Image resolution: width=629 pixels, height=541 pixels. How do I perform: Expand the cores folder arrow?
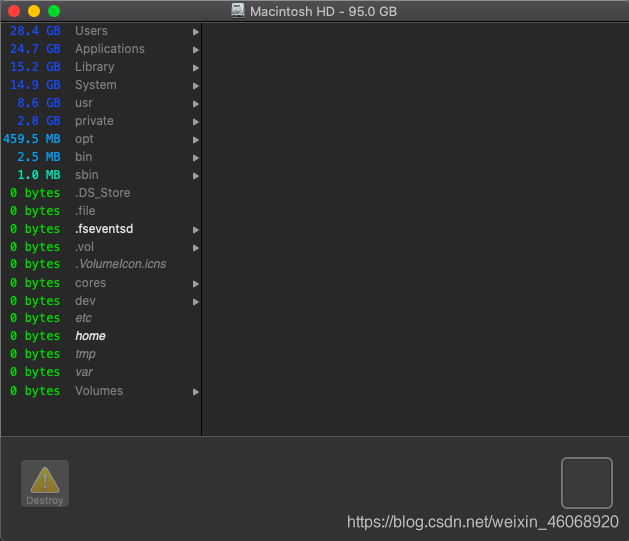point(196,284)
